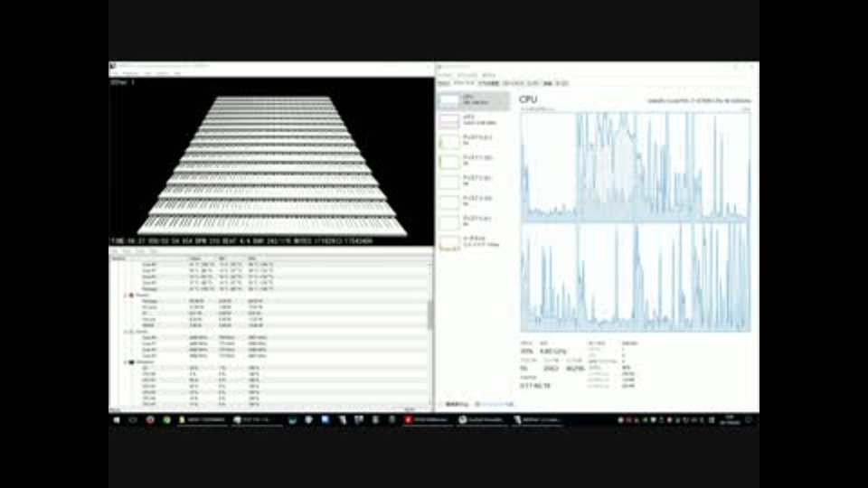Open the Details tab in Task Manager
This screenshot has width=868, height=488.
tap(548, 83)
